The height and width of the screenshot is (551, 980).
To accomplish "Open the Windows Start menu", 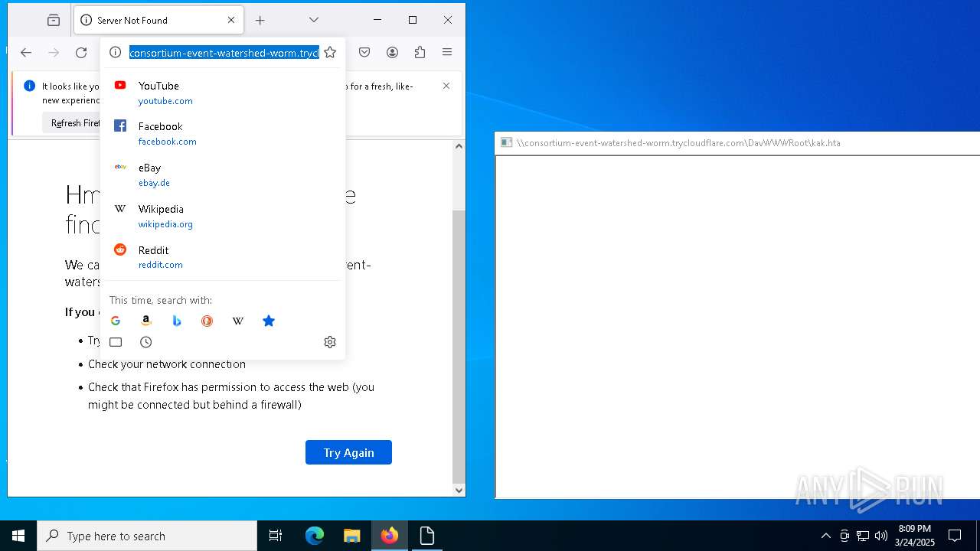I will coord(18,536).
